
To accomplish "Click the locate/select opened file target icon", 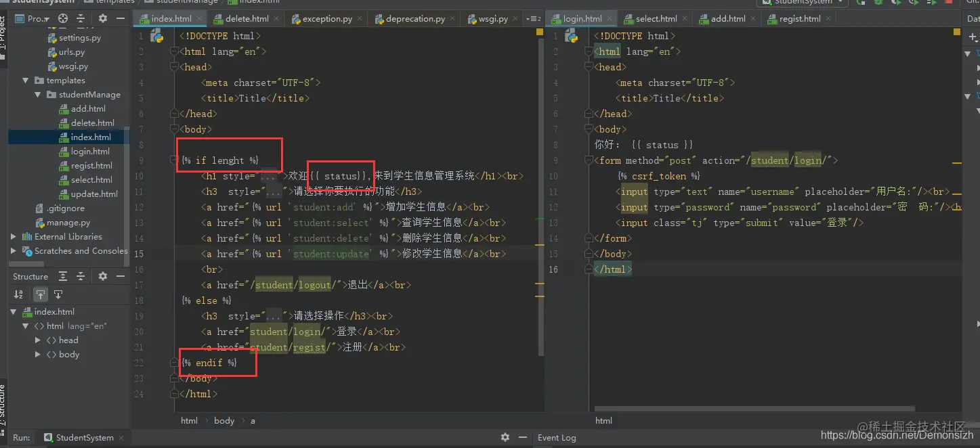I will 63,19.
